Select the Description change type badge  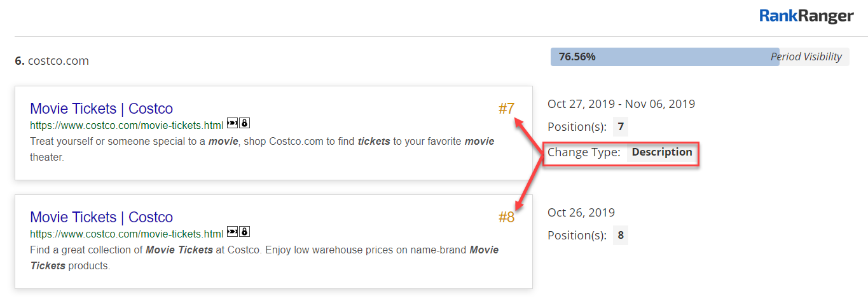point(661,152)
